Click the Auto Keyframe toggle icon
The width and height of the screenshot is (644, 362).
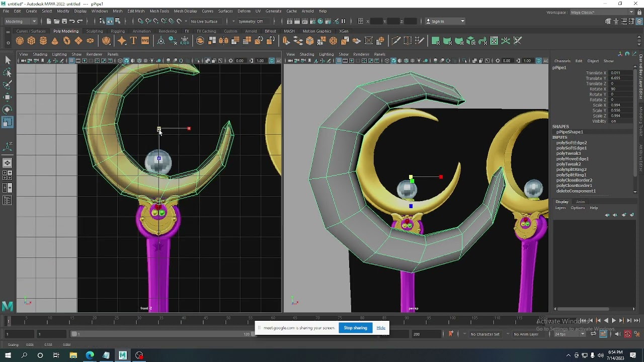(627, 334)
